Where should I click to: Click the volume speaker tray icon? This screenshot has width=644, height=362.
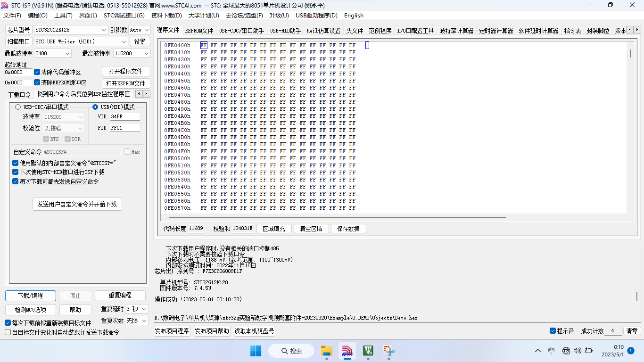point(577,351)
